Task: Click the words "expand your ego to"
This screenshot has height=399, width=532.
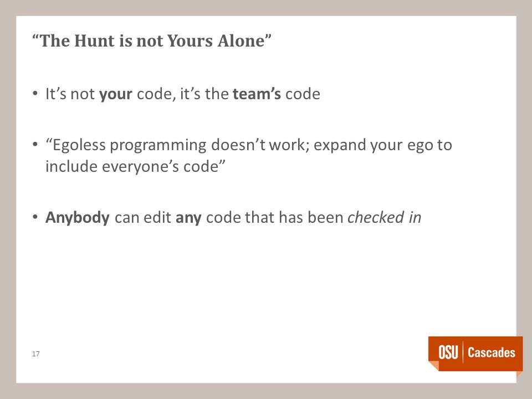Action: (x=383, y=146)
